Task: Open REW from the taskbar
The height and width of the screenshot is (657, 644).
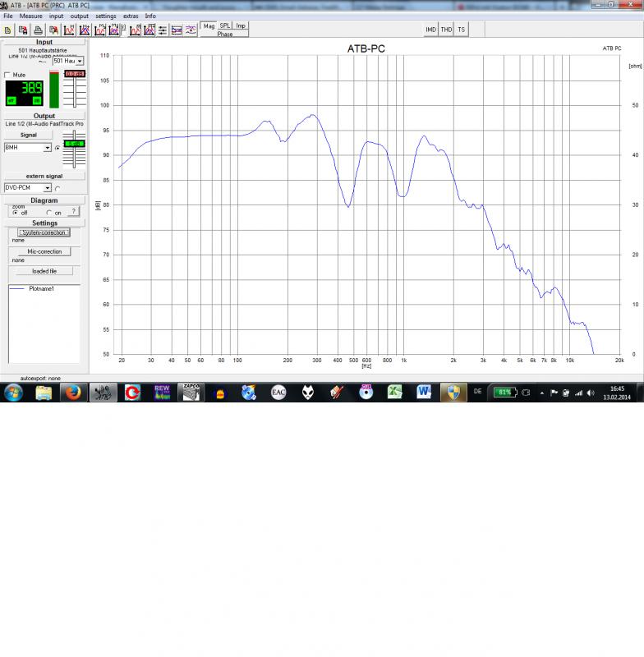Action: point(162,393)
